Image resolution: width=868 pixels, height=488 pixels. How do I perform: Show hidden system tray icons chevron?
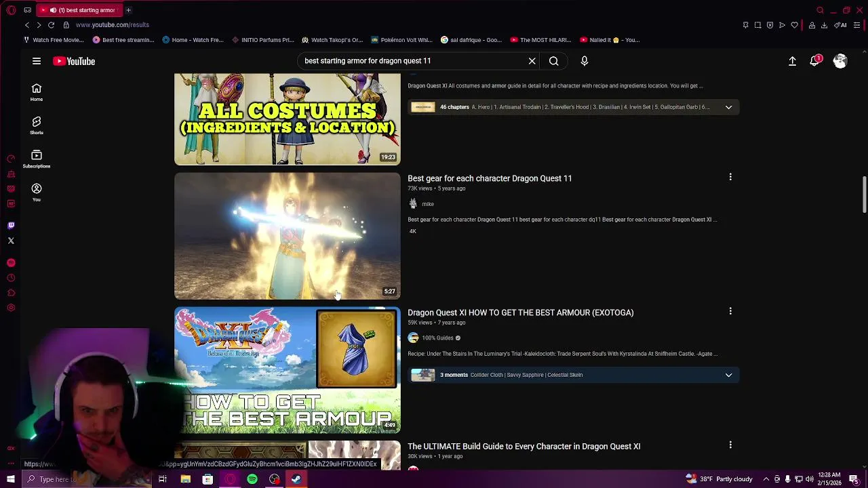[766, 479]
